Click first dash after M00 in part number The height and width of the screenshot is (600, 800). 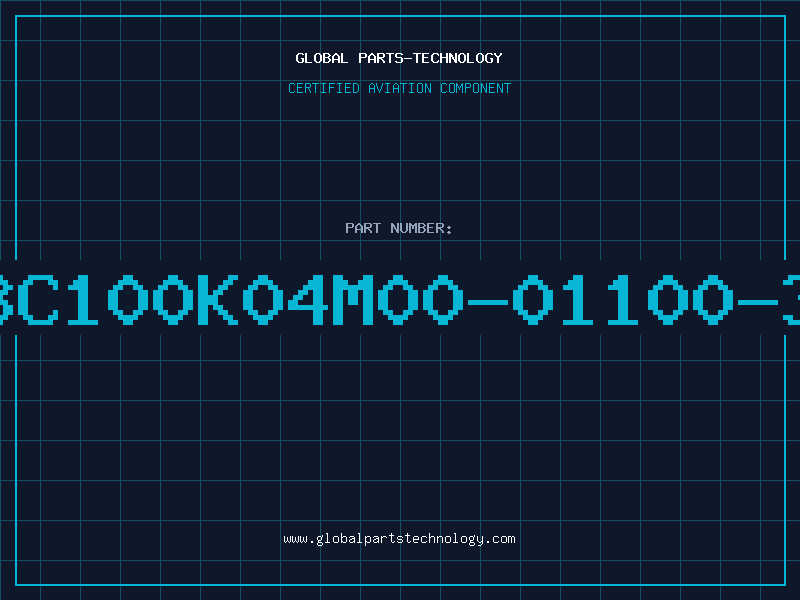pos(488,302)
